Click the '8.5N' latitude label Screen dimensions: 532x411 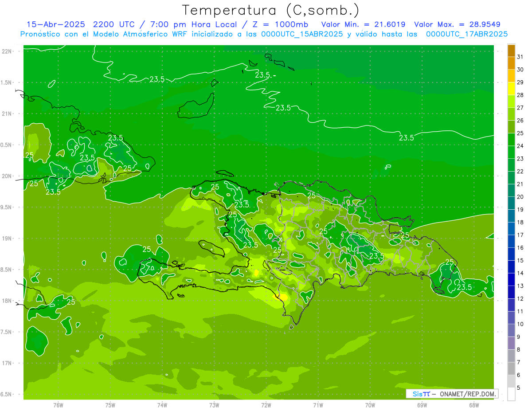6,270
